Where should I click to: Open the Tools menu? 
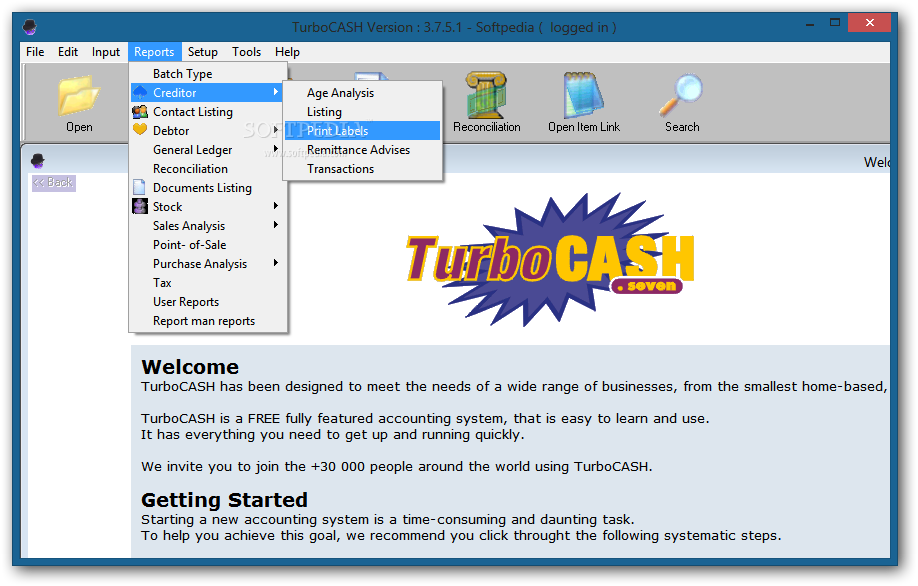tap(246, 52)
